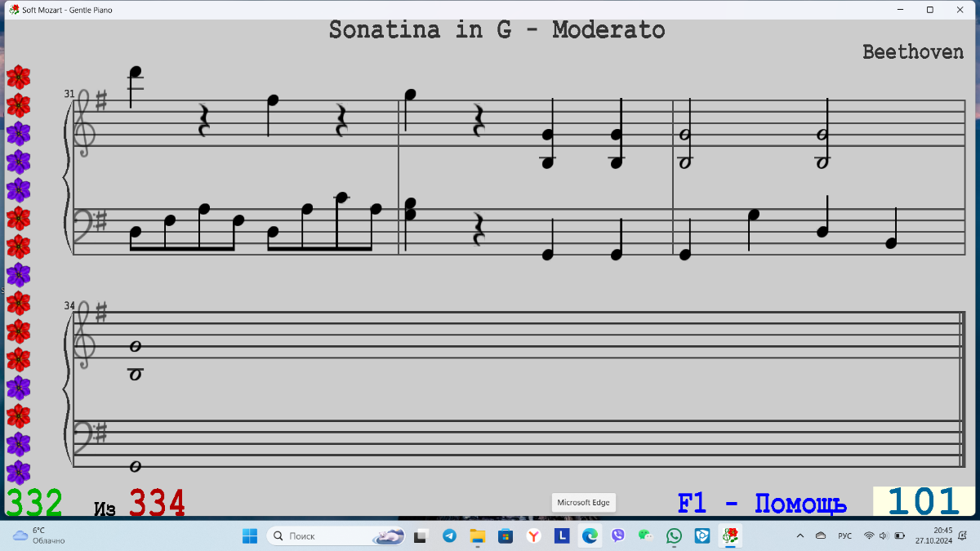The image size is (980, 551).
Task: Open the notification center bell icon
Action: [964, 535]
